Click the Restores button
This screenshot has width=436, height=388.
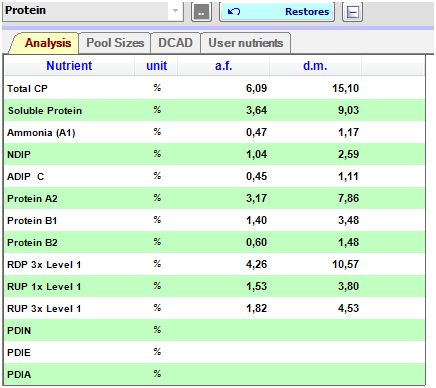277,12
